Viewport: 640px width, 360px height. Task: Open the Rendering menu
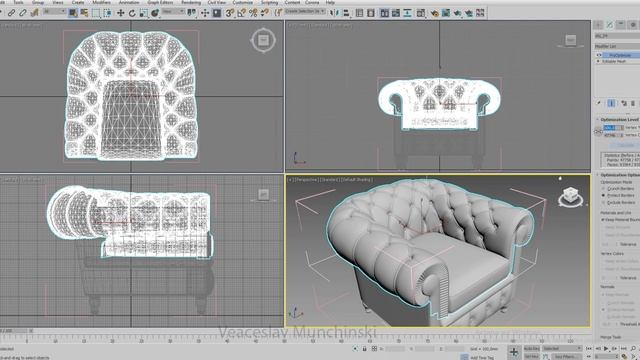pyautogui.click(x=191, y=2)
